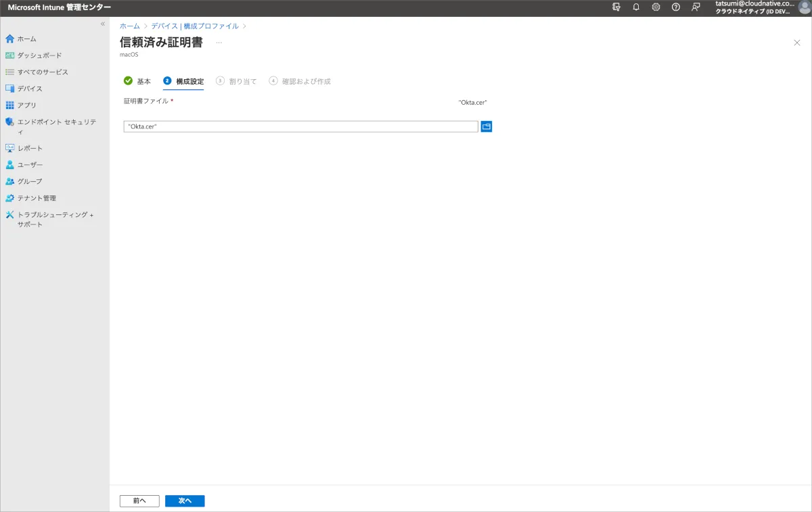Click the テナント管理 gear icon
This screenshot has height=512, width=812.
[x=9, y=198]
